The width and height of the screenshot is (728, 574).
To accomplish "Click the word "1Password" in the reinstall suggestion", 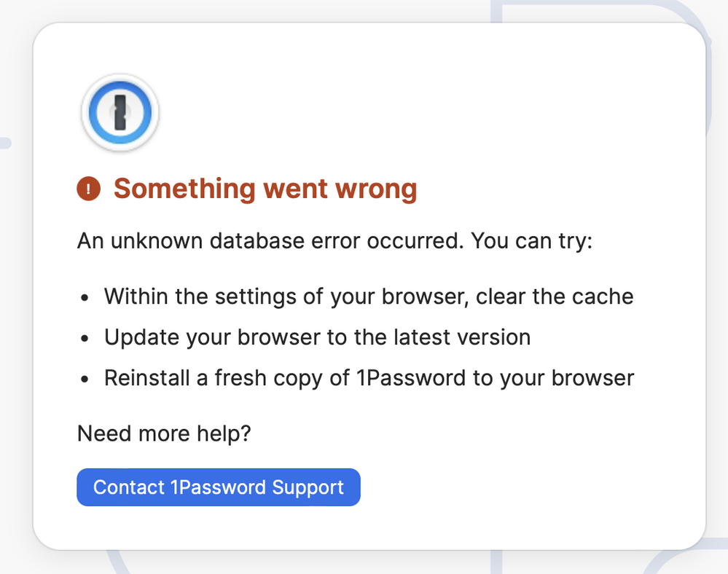I will click(x=411, y=378).
